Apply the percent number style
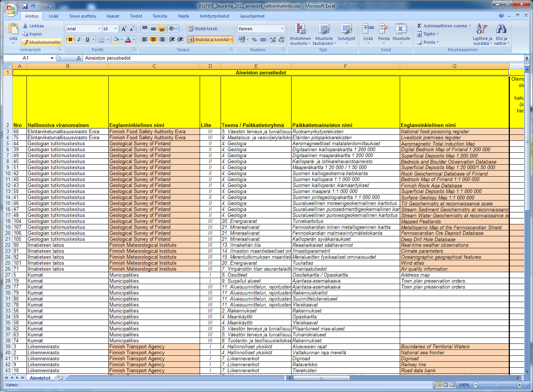Image resolution: width=533 pixels, height=392 pixels. [254, 40]
